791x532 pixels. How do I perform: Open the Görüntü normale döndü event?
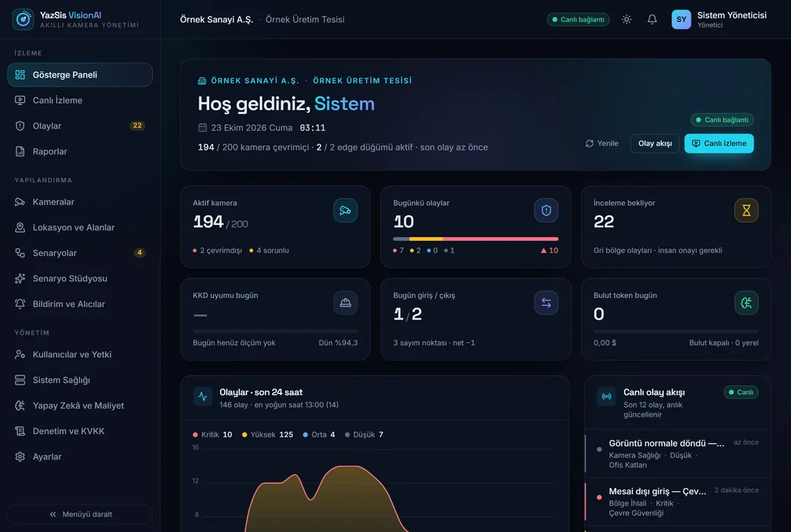click(x=678, y=453)
